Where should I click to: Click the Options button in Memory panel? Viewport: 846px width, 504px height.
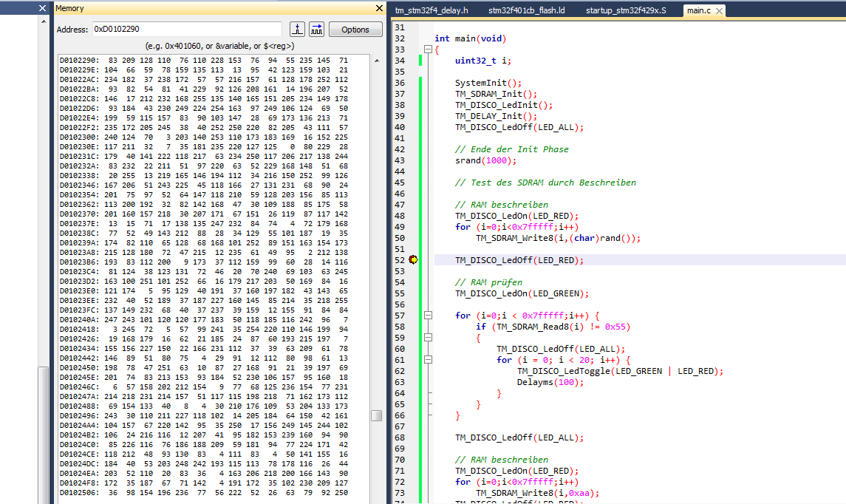(x=355, y=30)
